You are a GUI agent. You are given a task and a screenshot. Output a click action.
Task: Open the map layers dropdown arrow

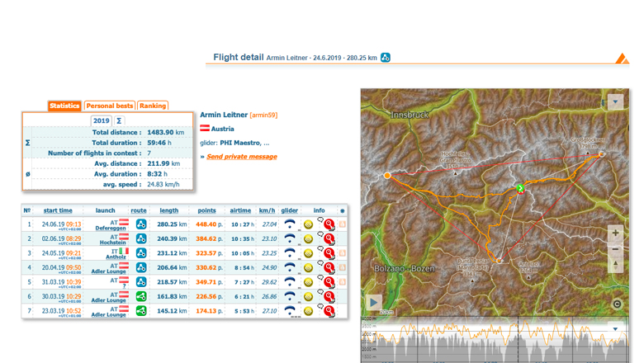click(615, 102)
